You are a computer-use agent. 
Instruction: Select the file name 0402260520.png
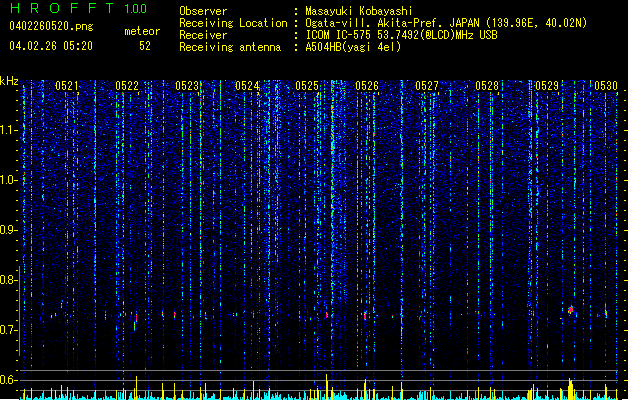click(51, 26)
